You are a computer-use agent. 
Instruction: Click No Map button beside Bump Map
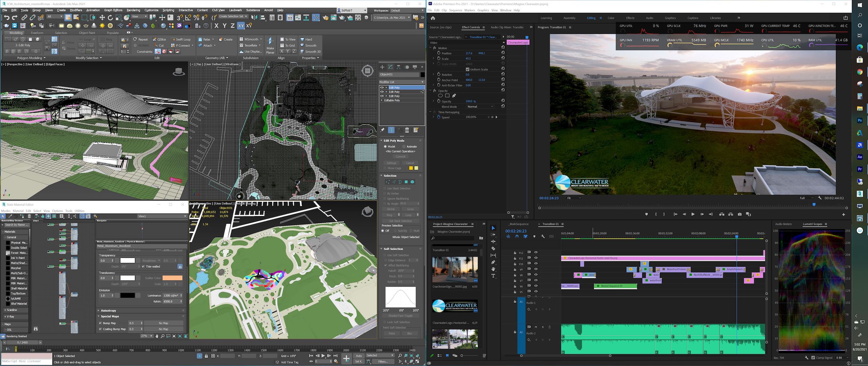(163, 323)
